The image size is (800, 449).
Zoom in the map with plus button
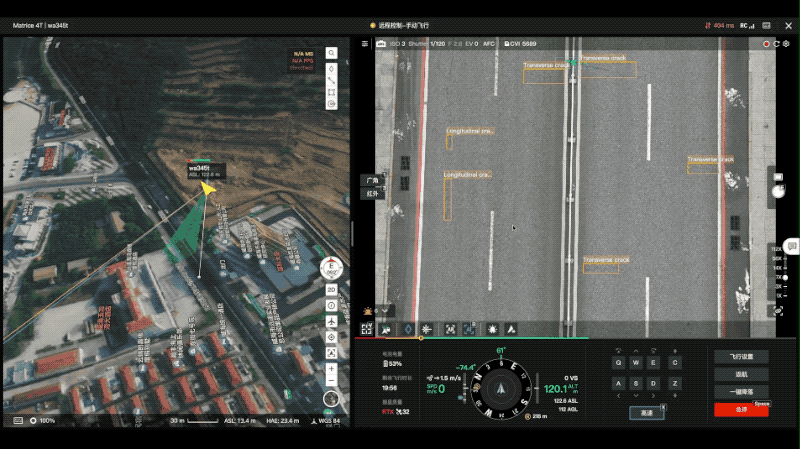[x=331, y=368]
